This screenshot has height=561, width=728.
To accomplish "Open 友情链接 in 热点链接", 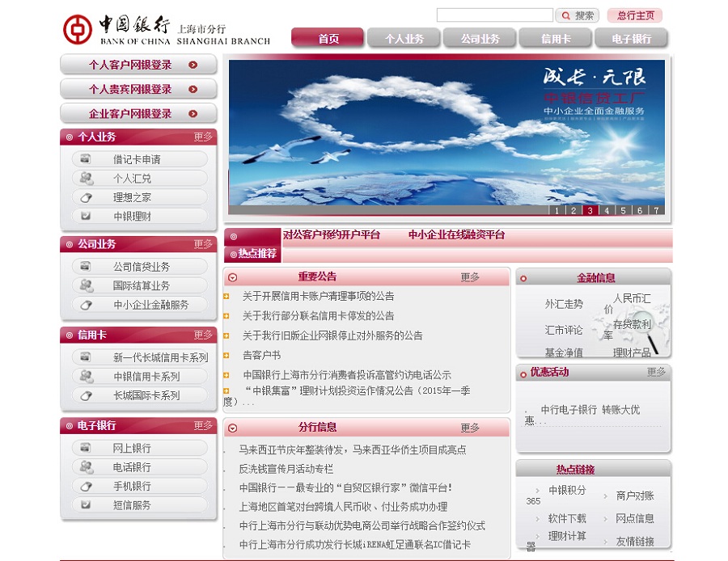I will [x=635, y=541].
